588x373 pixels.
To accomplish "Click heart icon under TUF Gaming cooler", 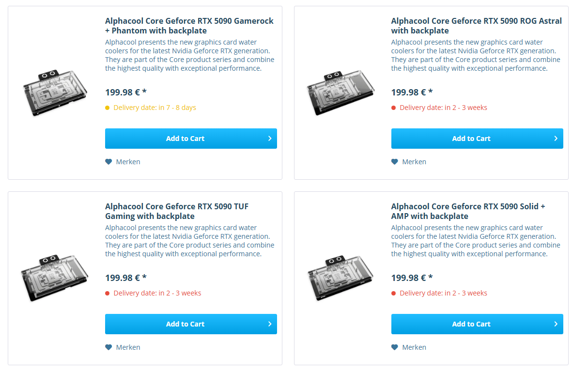I will (108, 347).
